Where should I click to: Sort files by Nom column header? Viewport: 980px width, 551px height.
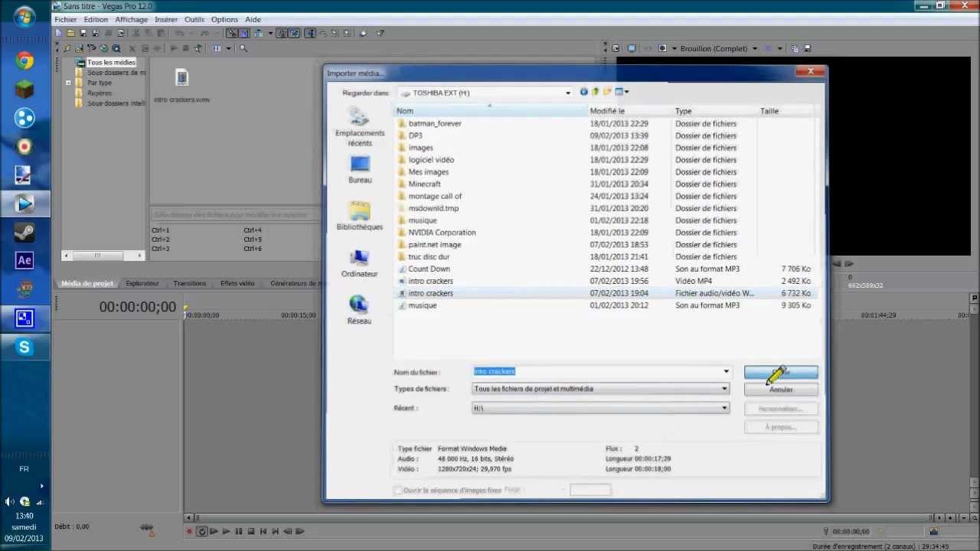point(490,111)
